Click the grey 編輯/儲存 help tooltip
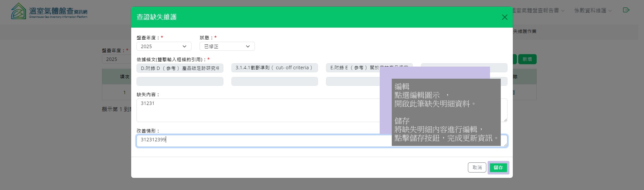The width and height of the screenshot is (644, 190). click(x=446, y=112)
